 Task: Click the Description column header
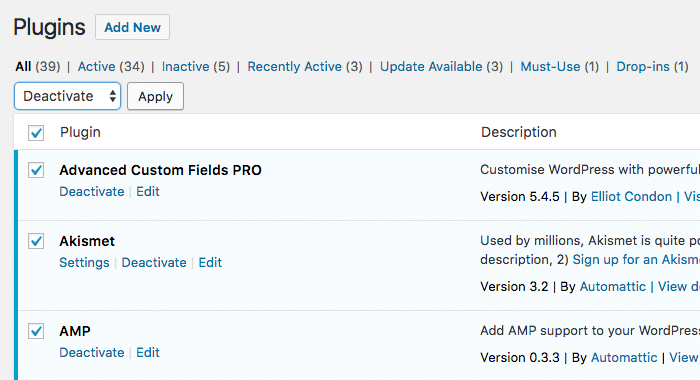519,132
